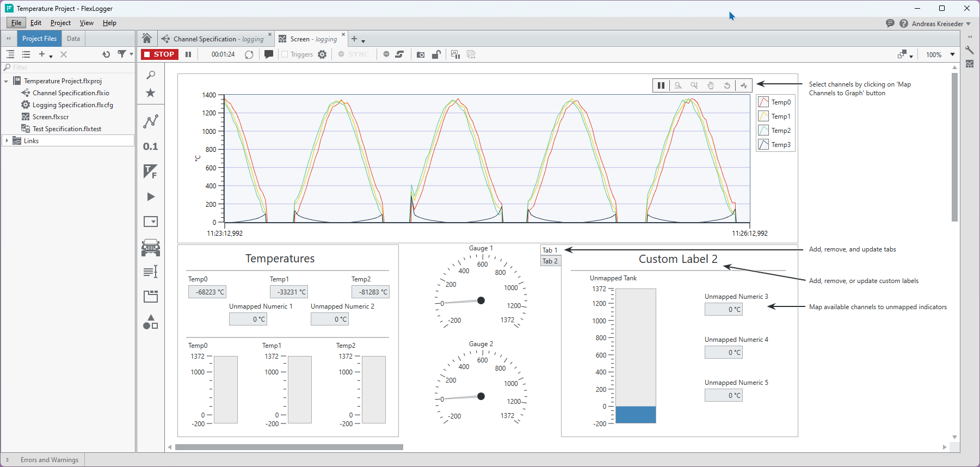This screenshot has width=980, height=467.
Task: Click the last greyed chart toolbar icon
Action: point(471,54)
